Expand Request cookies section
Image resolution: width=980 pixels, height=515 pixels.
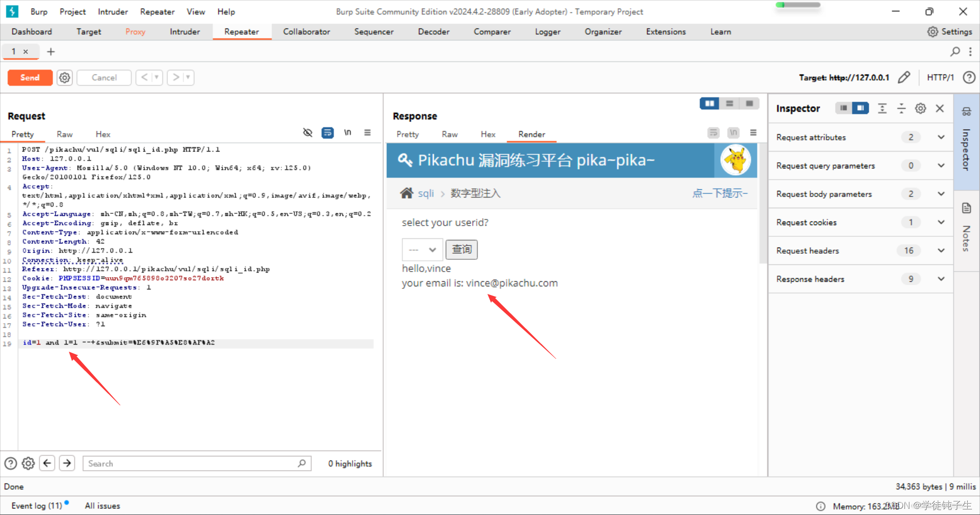(x=941, y=222)
